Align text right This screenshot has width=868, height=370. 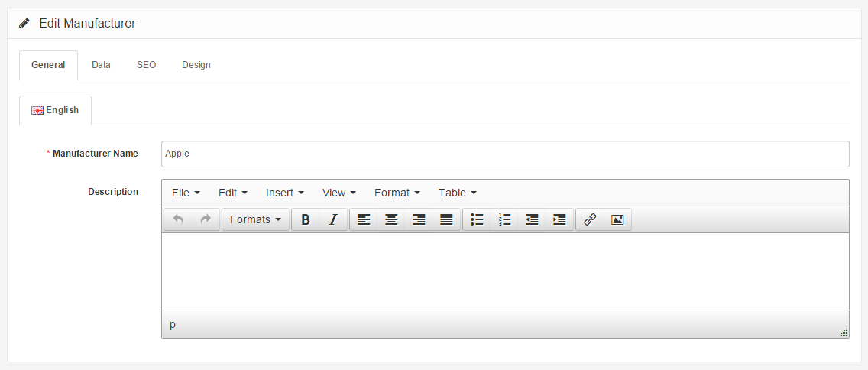(419, 220)
